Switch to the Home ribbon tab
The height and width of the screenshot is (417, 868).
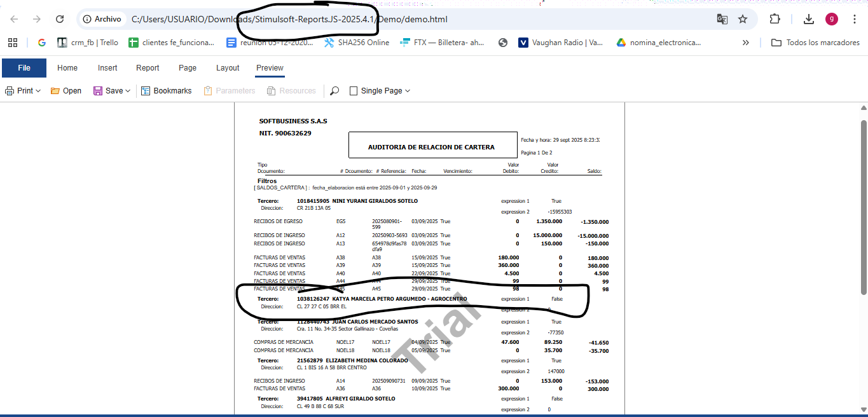[67, 68]
